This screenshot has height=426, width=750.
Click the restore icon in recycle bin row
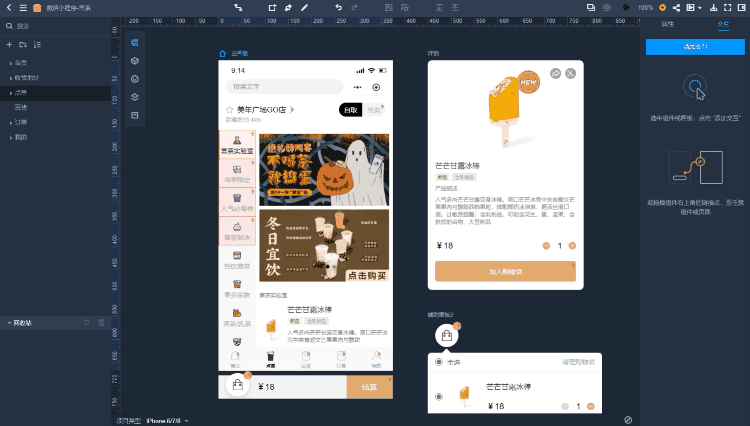(x=87, y=323)
